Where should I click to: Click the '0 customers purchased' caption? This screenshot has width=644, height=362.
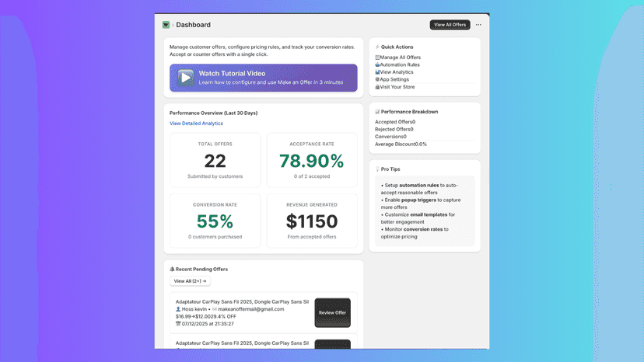pos(215,237)
